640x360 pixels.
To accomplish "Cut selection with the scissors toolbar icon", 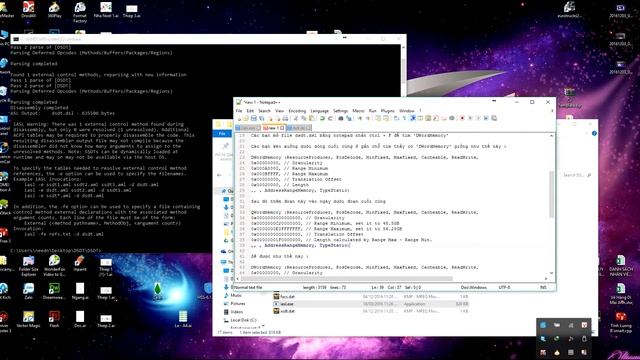I will [x=296, y=118].
